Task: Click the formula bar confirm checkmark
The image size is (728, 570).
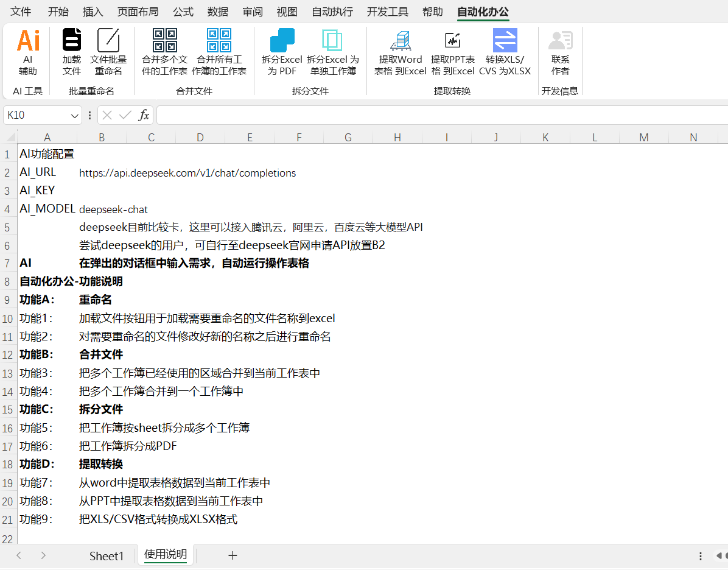Action: 125,114
